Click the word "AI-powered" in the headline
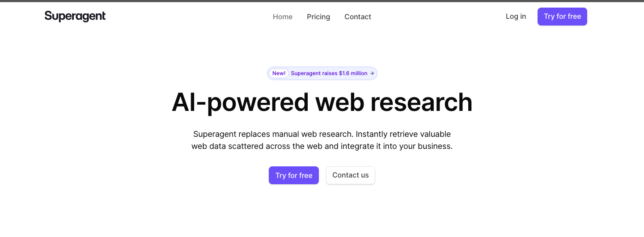644x237 pixels. pos(240,102)
